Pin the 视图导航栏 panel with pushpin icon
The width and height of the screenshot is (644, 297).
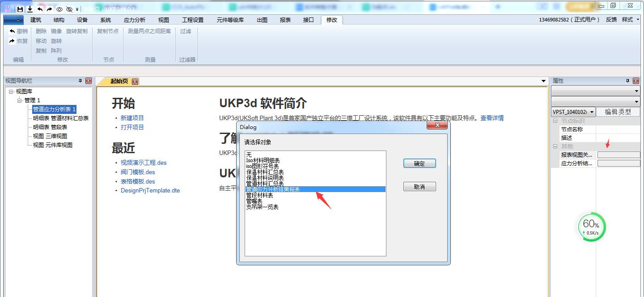click(x=80, y=81)
